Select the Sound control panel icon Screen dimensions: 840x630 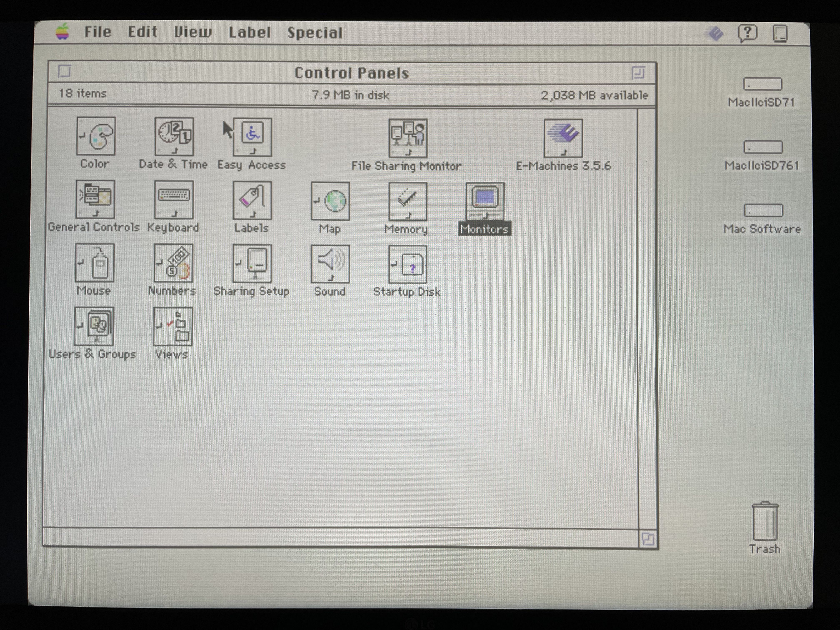330,264
